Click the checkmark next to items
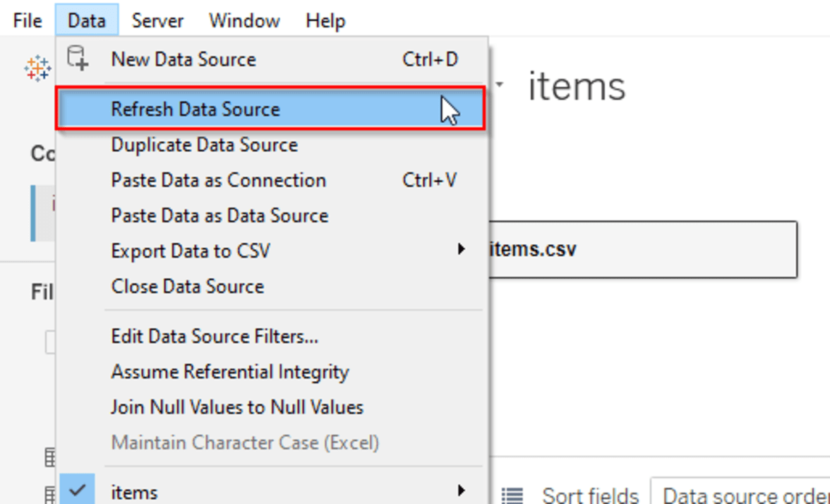This screenshot has width=830, height=504. pyautogui.click(x=78, y=491)
